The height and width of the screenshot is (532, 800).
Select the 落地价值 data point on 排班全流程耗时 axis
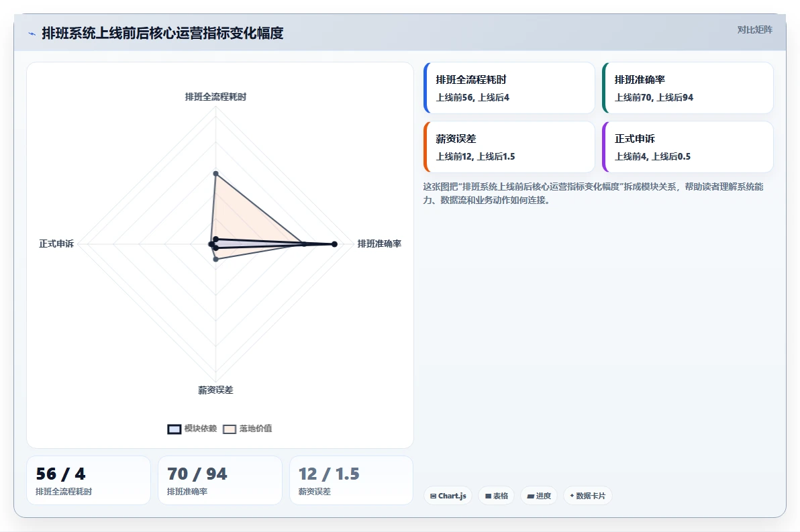click(216, 174)
